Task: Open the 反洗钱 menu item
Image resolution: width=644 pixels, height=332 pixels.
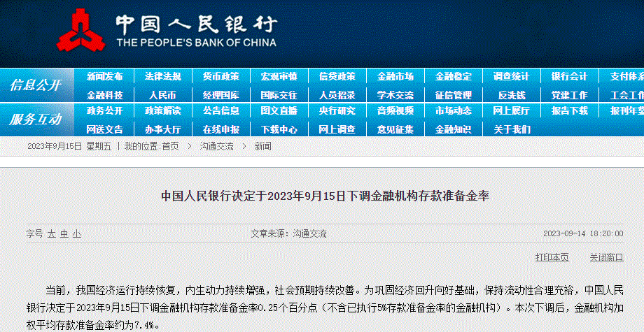Action: point(511,96)
